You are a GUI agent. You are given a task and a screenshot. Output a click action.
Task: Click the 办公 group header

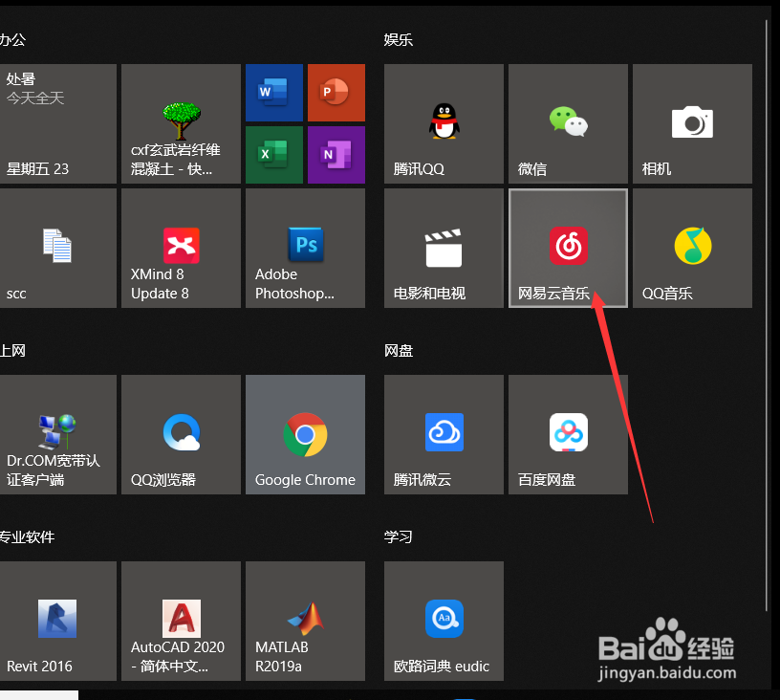click(x=12, y=40)
